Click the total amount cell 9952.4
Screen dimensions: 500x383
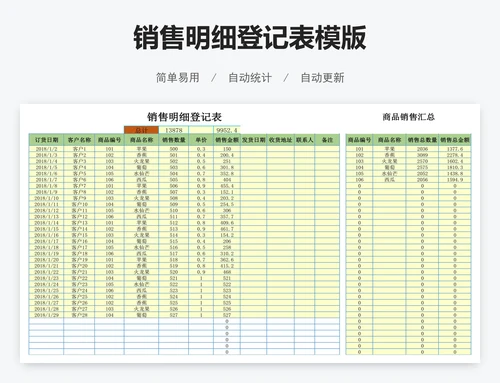click(227, 130)
